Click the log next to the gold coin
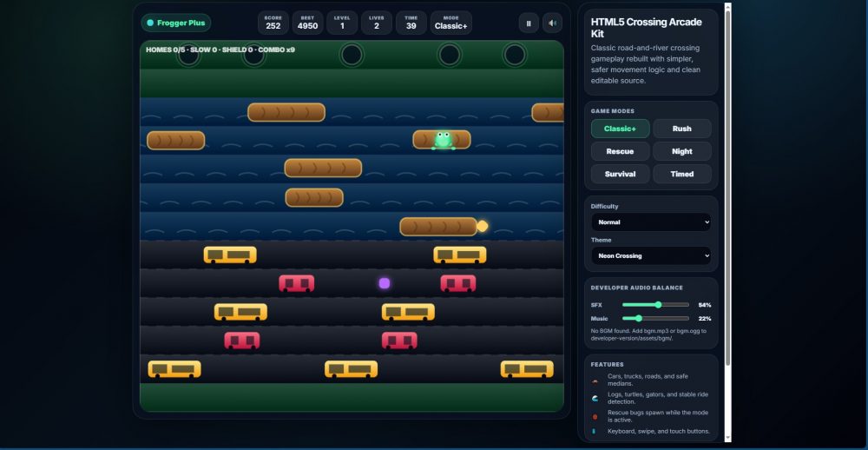Image resolution: width=868 pixels, height=450 pixels. (438, 226)
